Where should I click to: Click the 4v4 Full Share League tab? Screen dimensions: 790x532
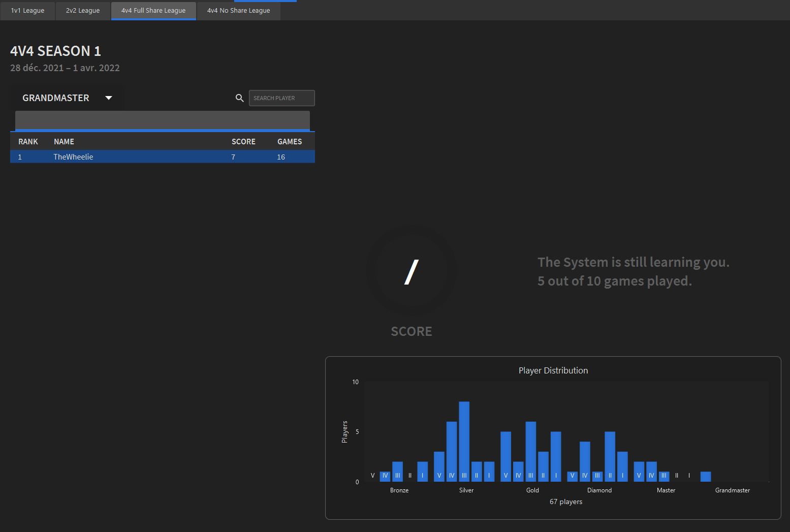pos(153,11)
